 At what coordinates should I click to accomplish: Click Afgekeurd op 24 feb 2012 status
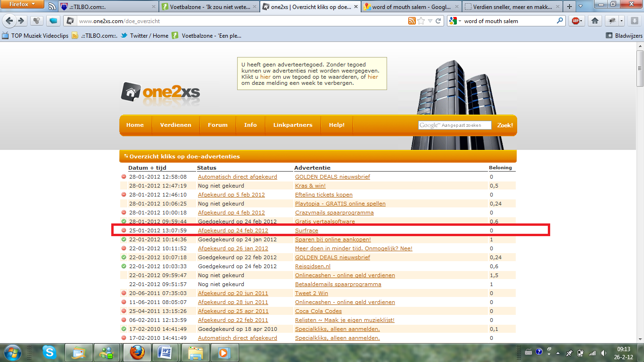tap(233, 230)
